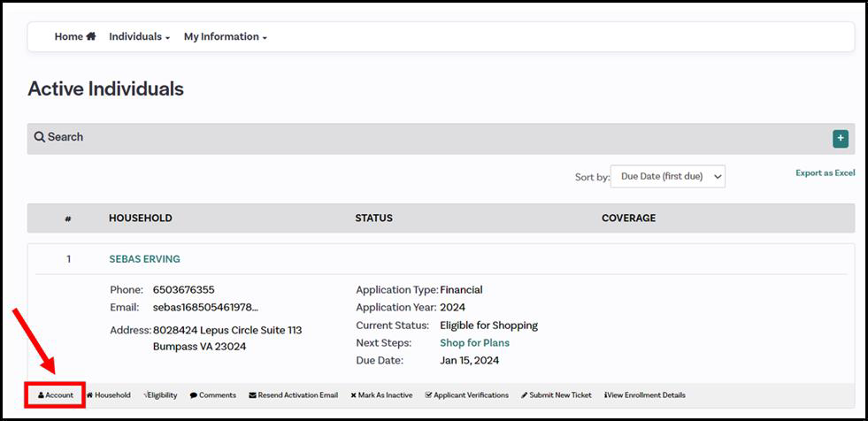Image resolution: width=868 pixels, height=421 pixels.
Task: Select Mark As Inactive
Action: click(381, 395)
